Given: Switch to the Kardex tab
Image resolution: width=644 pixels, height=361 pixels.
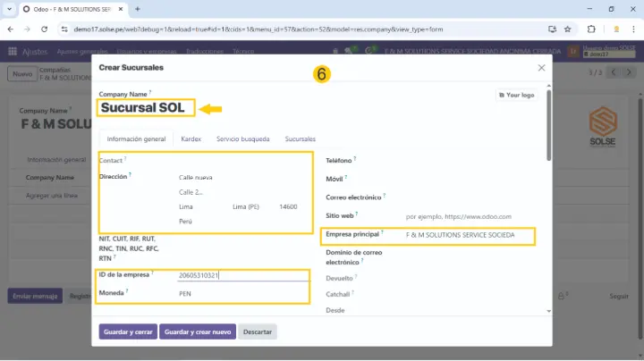Looking at the screenshot, I should (x=191, y=139).
